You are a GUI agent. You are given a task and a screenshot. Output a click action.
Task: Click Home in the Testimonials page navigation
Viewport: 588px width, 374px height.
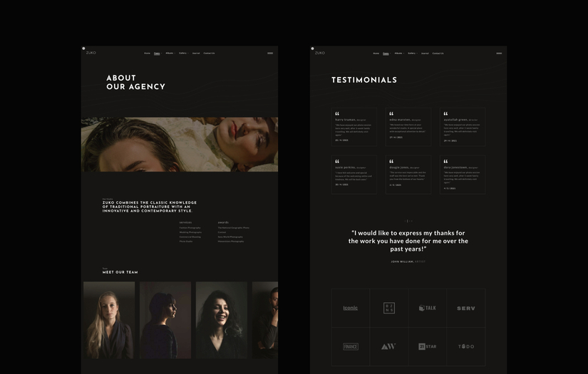tap(376, 53)
